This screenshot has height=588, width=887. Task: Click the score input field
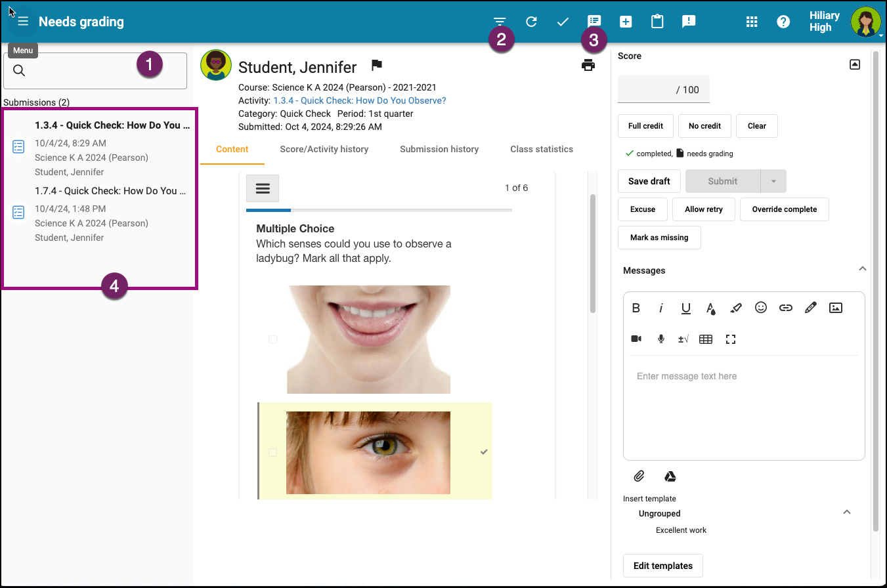664,90
